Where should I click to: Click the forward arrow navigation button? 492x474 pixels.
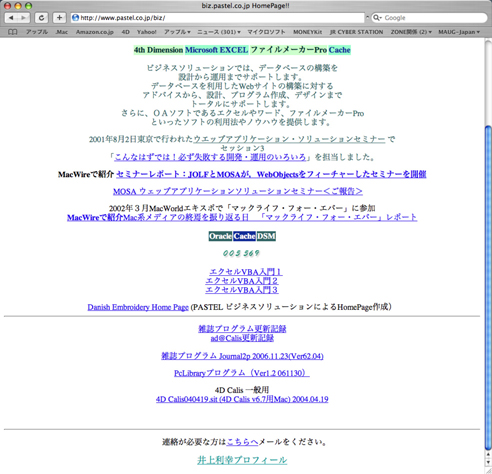[23, 18]
